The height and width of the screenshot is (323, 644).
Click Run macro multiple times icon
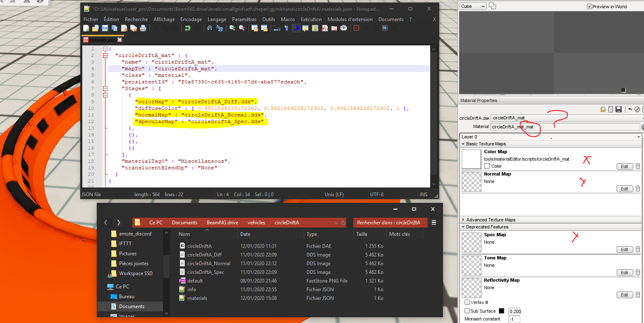[x=385, y=28]
